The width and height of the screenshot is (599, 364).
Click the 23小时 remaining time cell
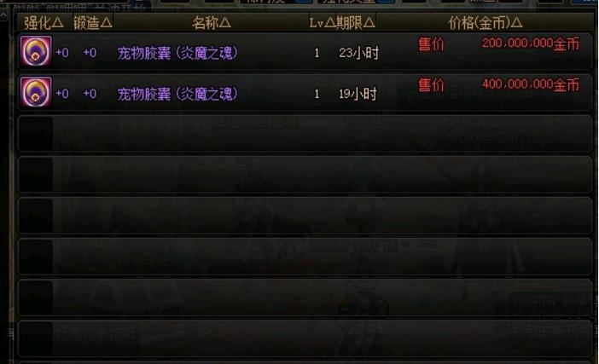358,53
